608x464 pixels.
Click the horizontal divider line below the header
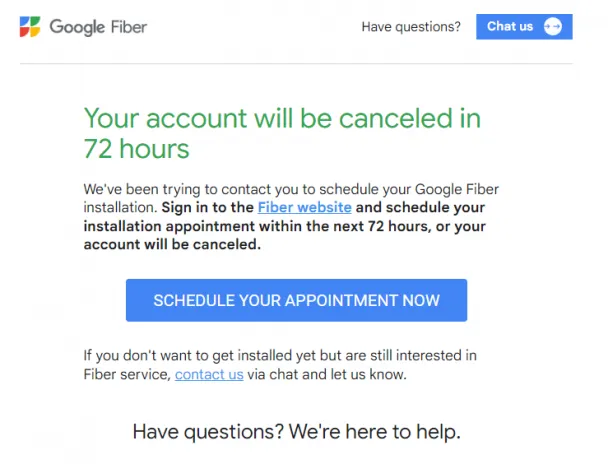pos(296,63)
